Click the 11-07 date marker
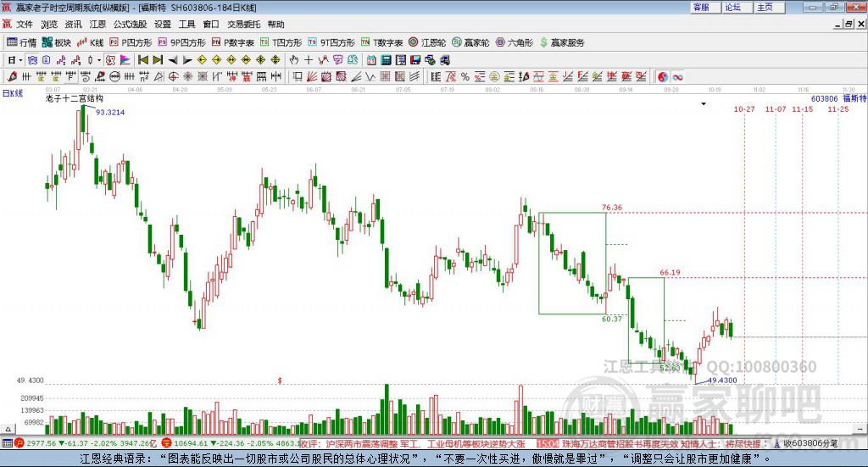The height and width of the screenshot is (467, 868). (776, 109)
